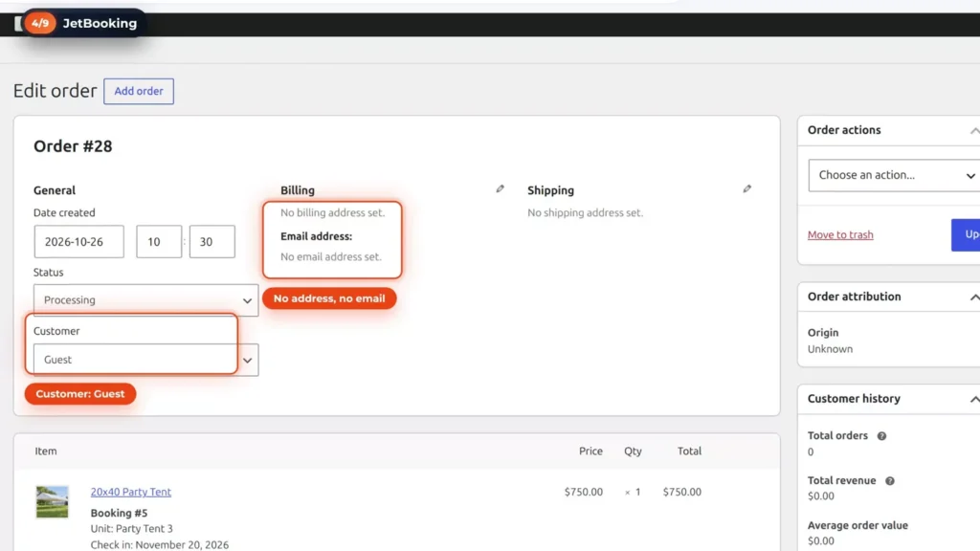
Task: Open Total orders help tooltip icon
Action: [x=881, y=436]
